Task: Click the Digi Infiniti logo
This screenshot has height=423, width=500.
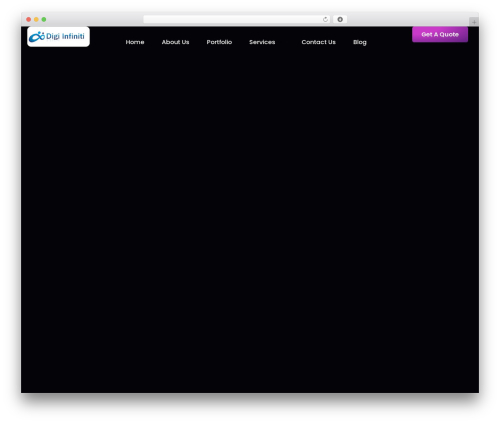Action: (x=58, y=37)
